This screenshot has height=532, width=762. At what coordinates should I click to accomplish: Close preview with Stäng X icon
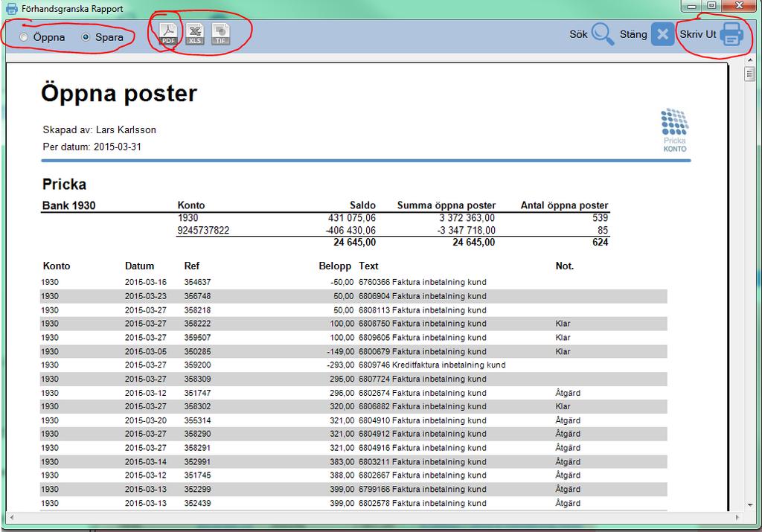pos(662,34)
